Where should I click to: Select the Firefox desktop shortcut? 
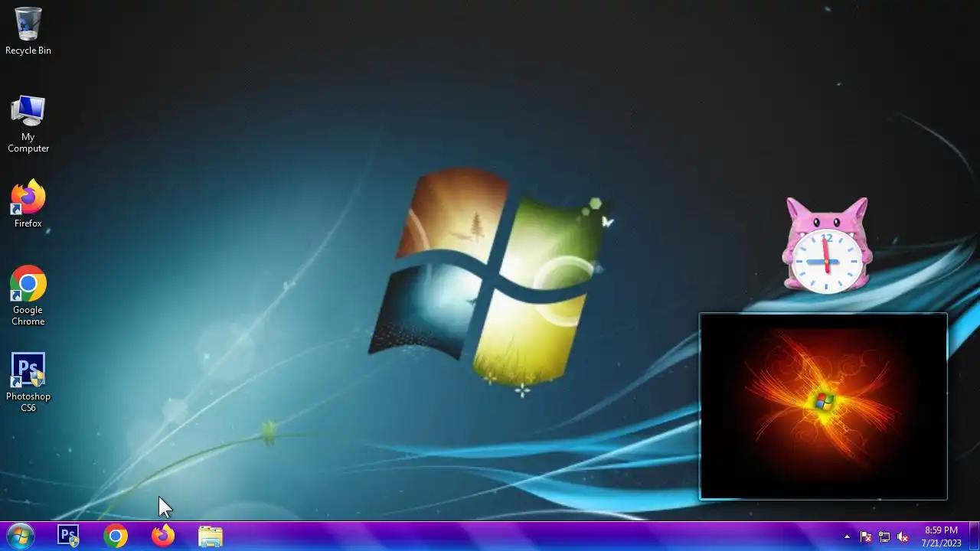28,204
